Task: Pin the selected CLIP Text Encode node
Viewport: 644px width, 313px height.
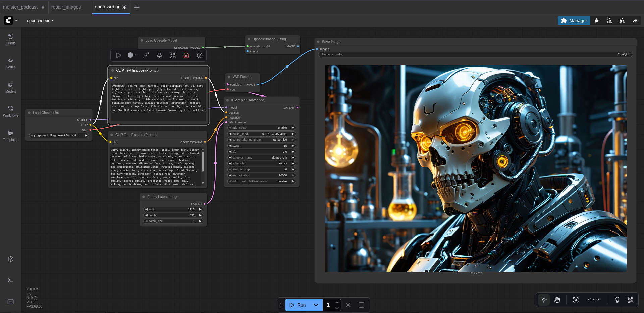Action: pos(159,55)
